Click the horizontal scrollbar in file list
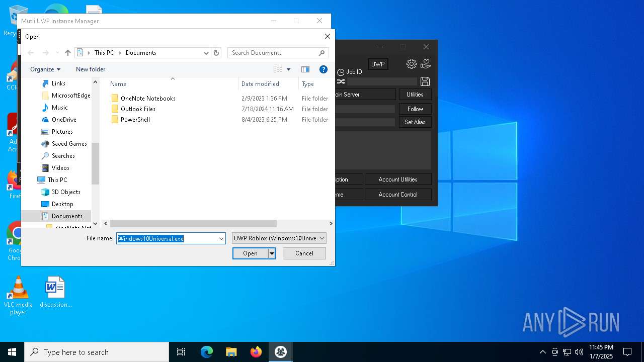The image size is (644, 362). 193,224
